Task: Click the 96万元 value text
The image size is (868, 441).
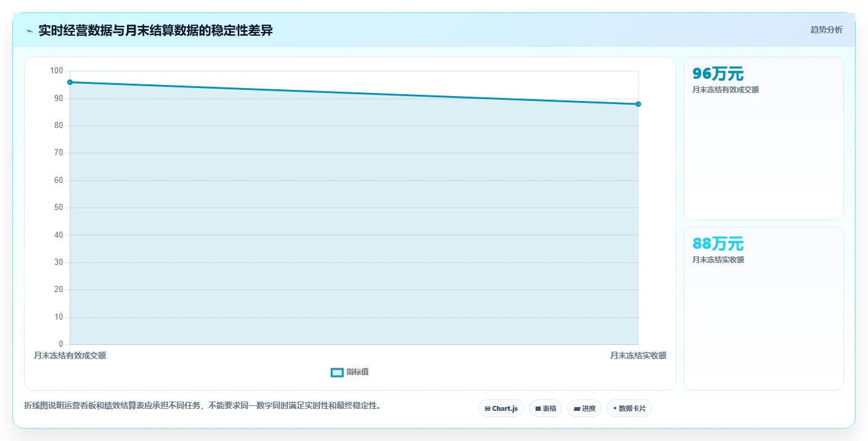Action: [x=718, y=74]
